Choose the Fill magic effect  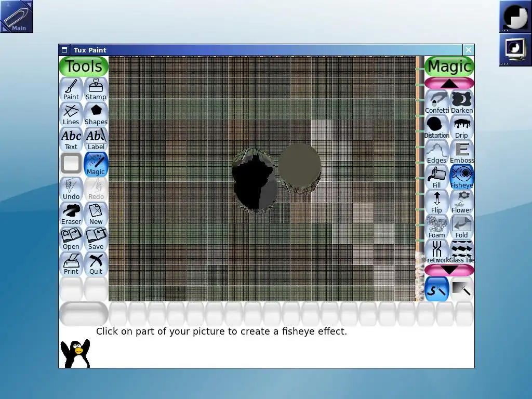pyautogui.click(x=436, y=178)
